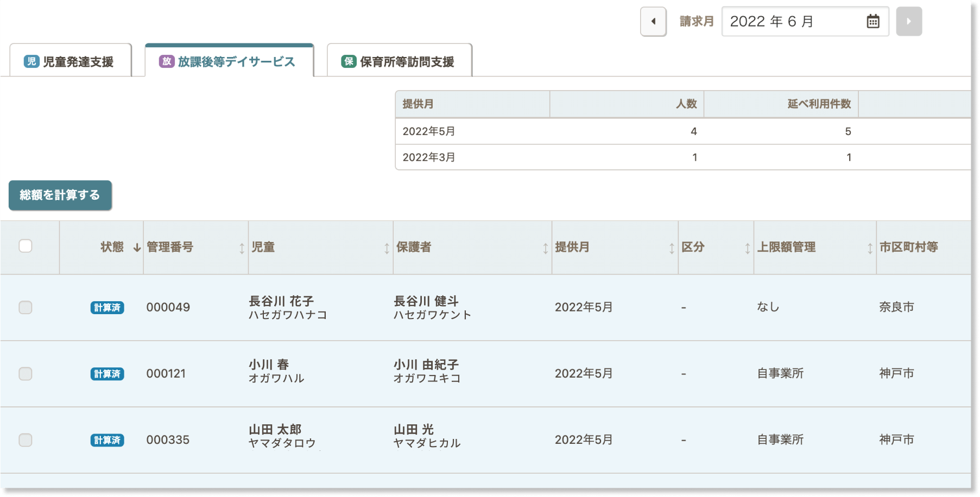Image resolution: width=980 pixels, height=497 pixels.
Task: Select the checkbox for 小川 春
Action: [x=26, y=374]
